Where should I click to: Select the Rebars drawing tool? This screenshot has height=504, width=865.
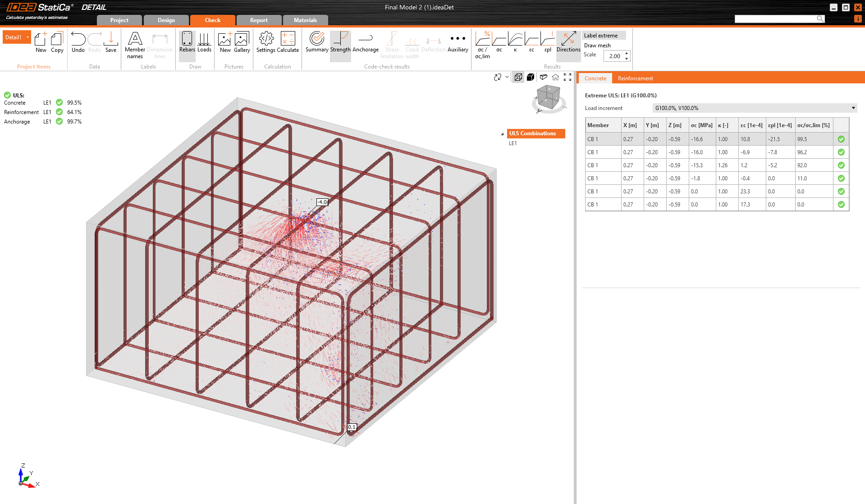click(187, 43)
